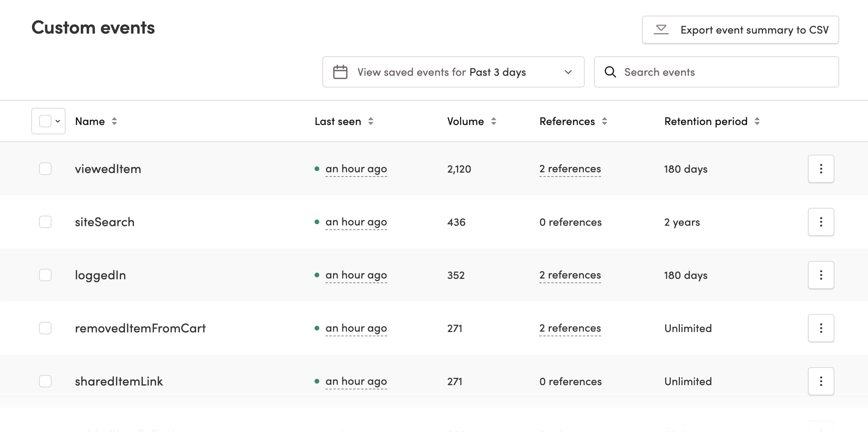Image resolution: width=868 pixels, height=432 pixels.
Task: Click the Name column sort arrow
Action: click(x=114, y=121)
